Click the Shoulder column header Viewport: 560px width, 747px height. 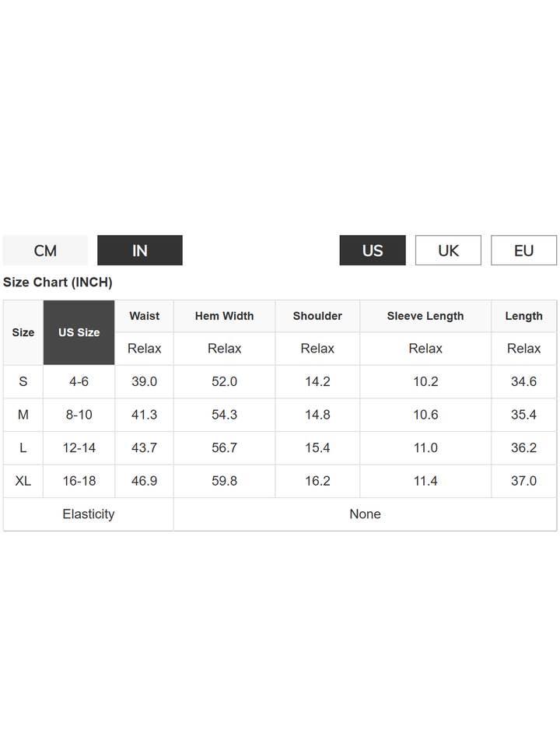(x=317, y=316)
